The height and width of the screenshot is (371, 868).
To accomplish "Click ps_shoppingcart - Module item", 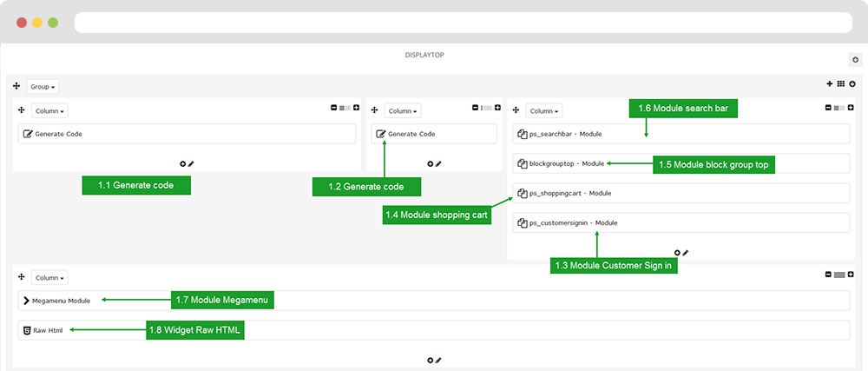I will (681, 193).
